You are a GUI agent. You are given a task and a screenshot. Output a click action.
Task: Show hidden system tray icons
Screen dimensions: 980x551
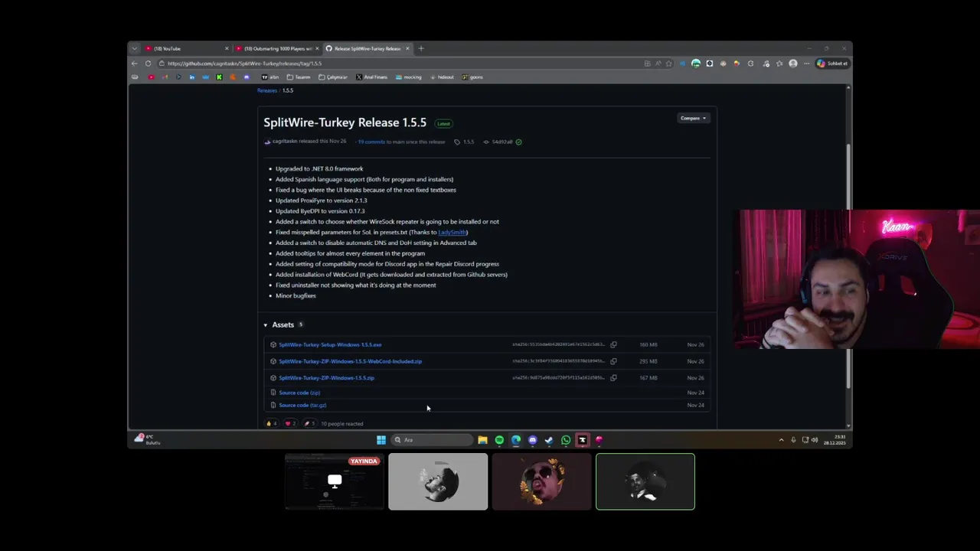click(781, 440)
